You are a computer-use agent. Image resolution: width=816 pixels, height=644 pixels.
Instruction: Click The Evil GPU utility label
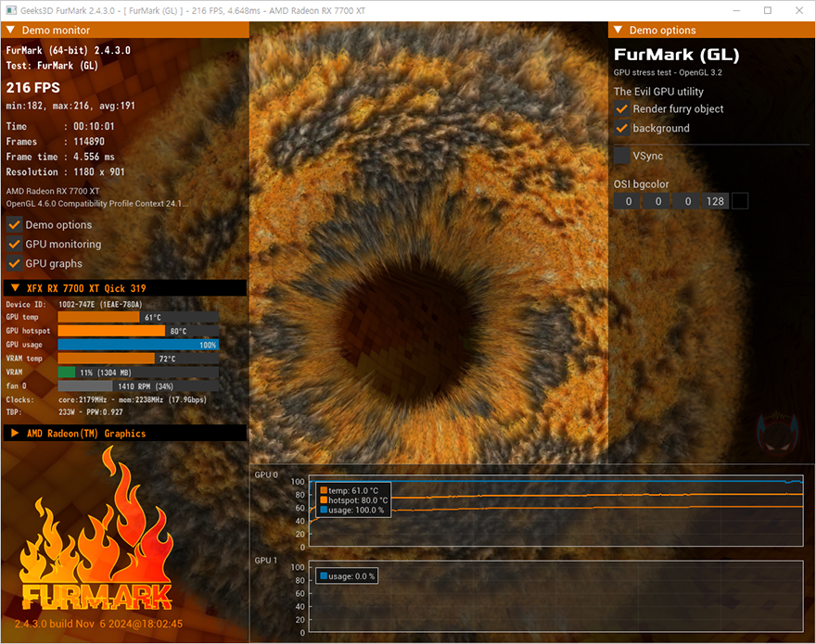coord(658,92)
